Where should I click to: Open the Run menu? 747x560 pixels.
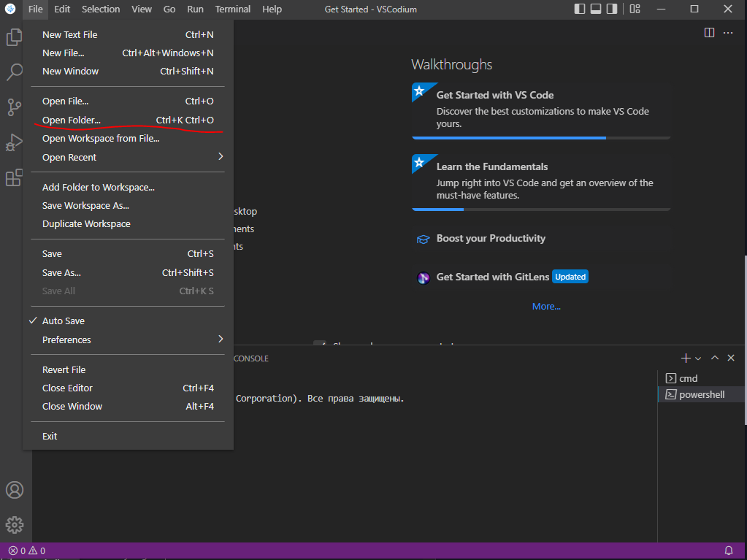(x=195, y=9)
